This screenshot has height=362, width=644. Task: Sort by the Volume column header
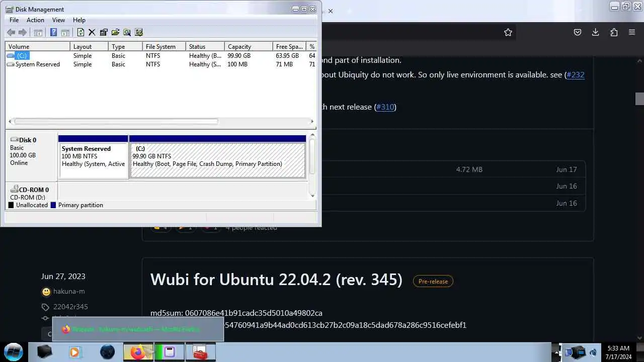point(38,46)
